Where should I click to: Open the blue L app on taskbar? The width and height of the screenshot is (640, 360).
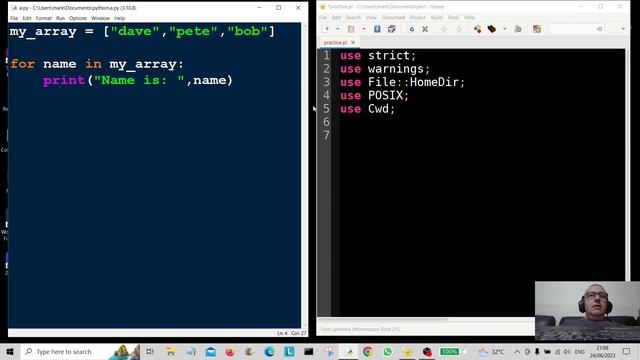click(x=289, y=351)
